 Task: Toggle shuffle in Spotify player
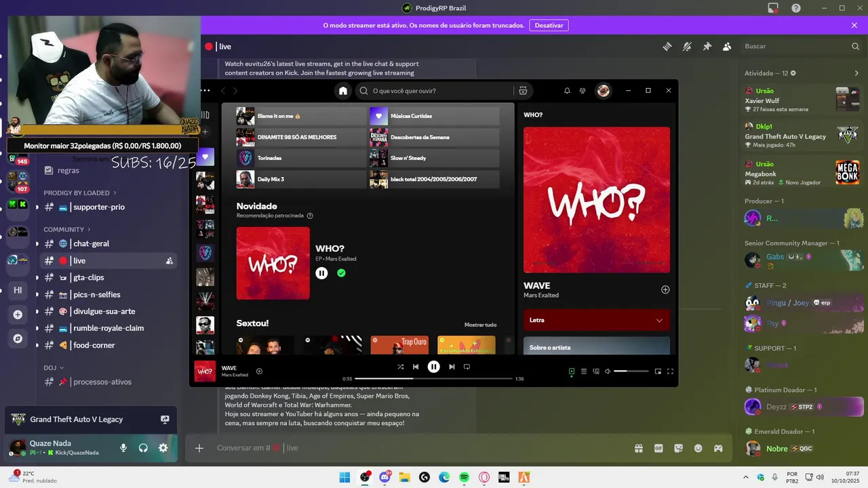[400, 367]
